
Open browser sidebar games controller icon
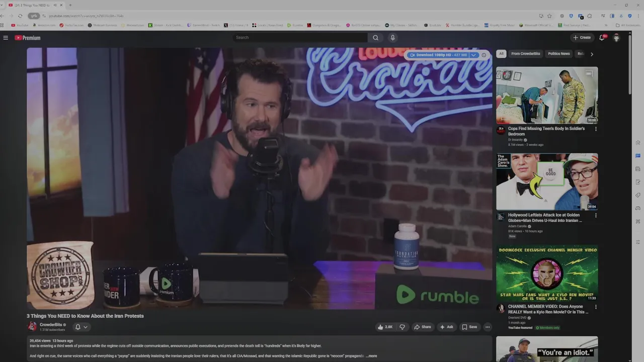(x=638, y=208)
